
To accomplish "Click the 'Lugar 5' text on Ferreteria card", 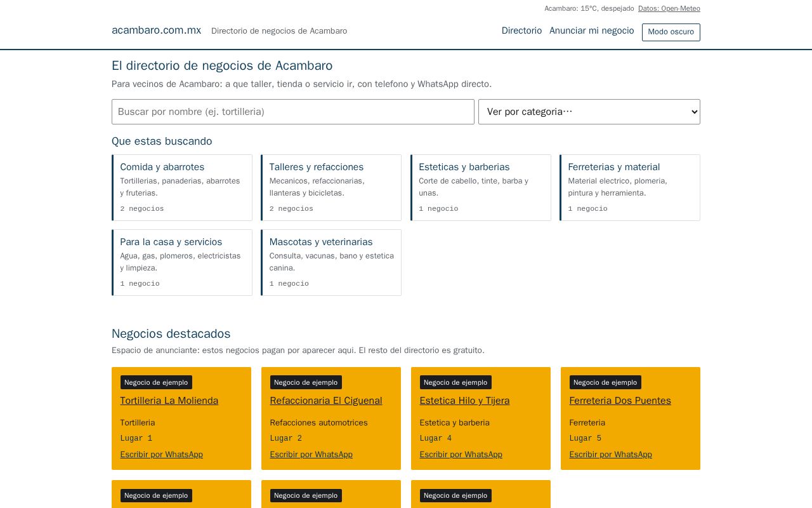I will [586, 438].
